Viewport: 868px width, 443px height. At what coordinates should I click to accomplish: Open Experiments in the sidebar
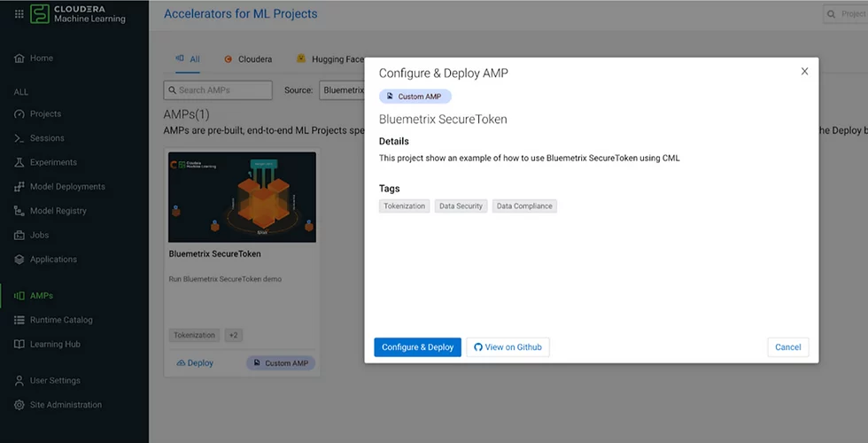click(53, 162)
